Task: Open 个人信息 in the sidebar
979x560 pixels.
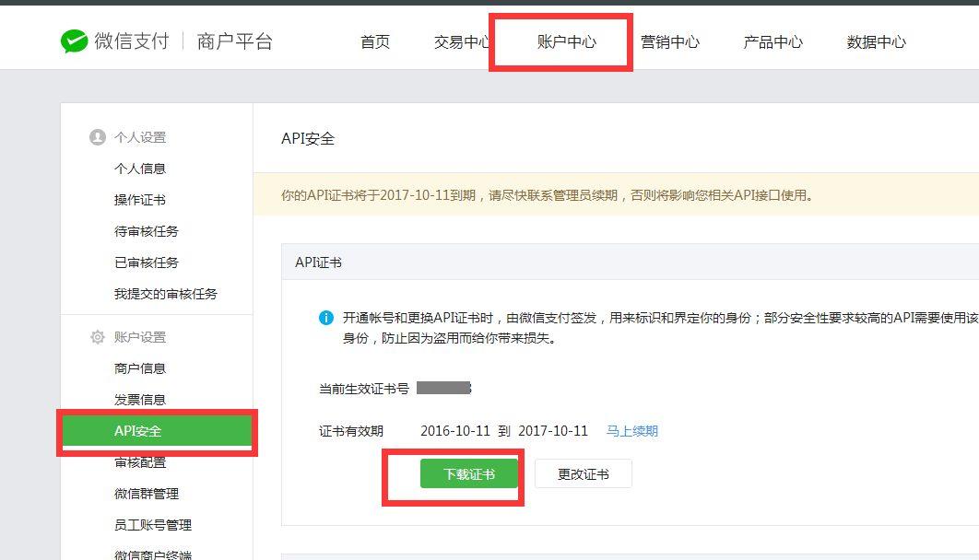Action: pos(140,169)
